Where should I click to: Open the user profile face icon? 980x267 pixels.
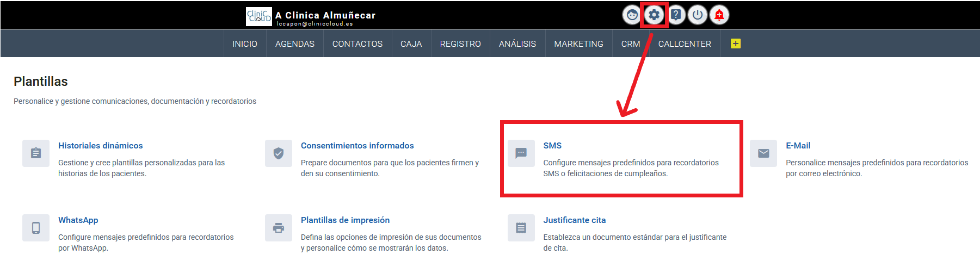coord(632,15)
